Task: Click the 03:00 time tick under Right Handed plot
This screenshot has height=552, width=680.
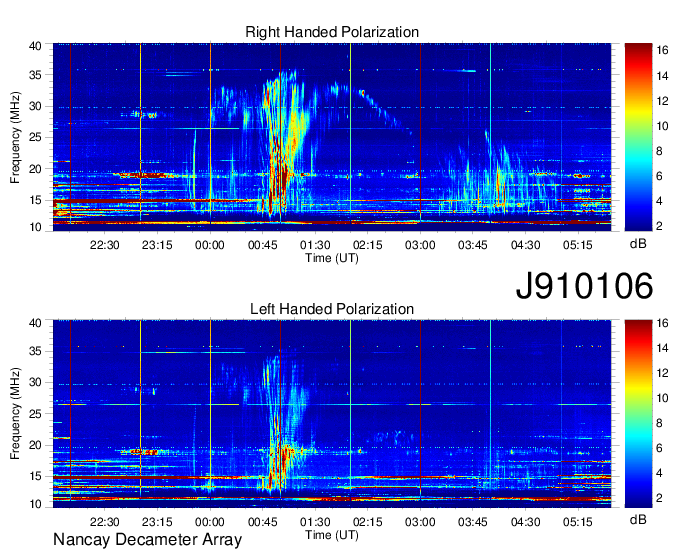Action: (x=420, y=245)
